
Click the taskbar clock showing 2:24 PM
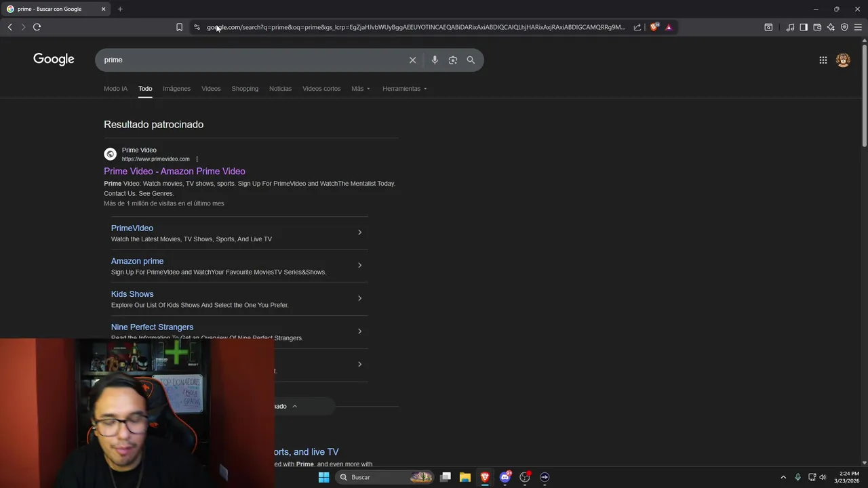click(848, 477)
